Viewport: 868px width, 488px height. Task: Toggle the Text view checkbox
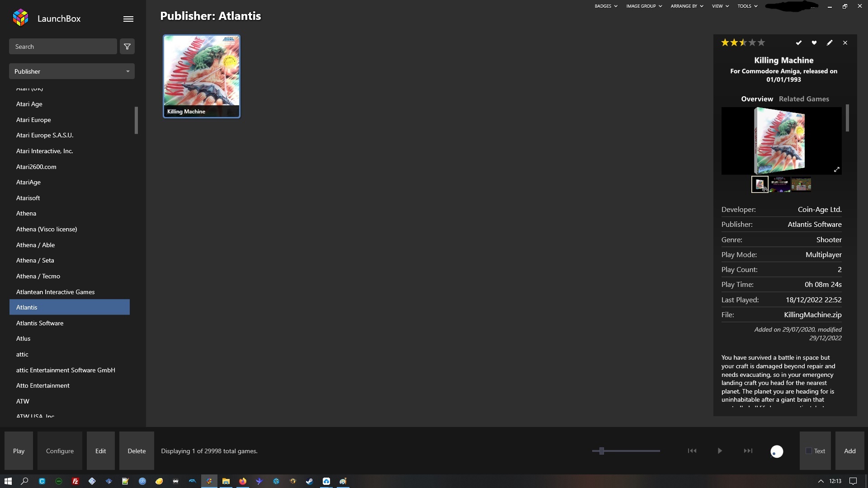[809, 451]
